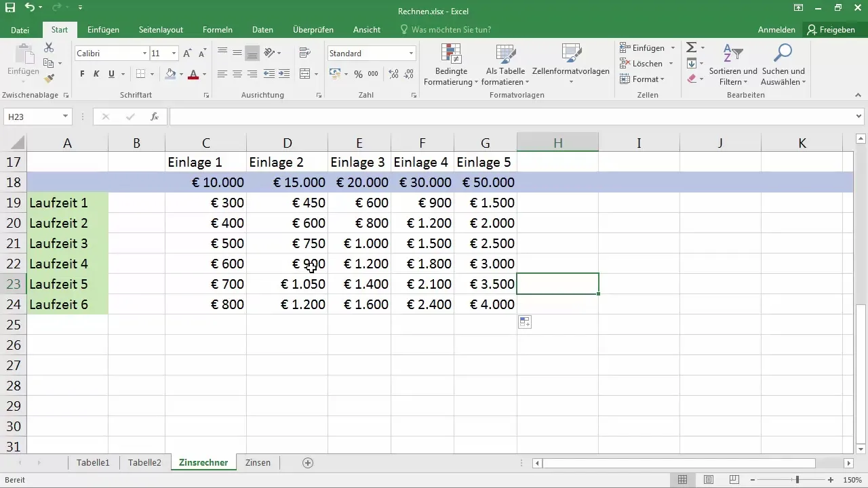This screenshot has height=488, width=868.
Task: Apply thousands separator style (000)
Action: [x=373, y=74]
